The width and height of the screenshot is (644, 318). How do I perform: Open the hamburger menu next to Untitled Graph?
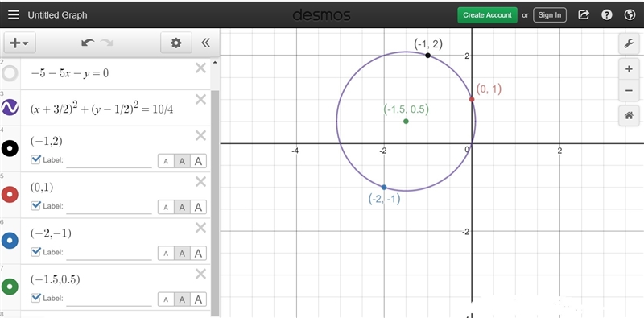pyautogui.click(x=14, y=14)
